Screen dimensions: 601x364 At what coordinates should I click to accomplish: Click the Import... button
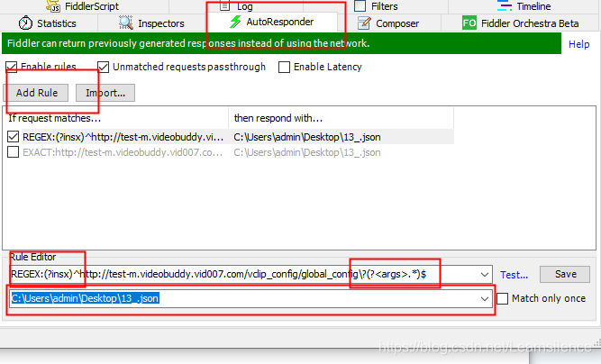pyautogui.click(x=105, y=93)
